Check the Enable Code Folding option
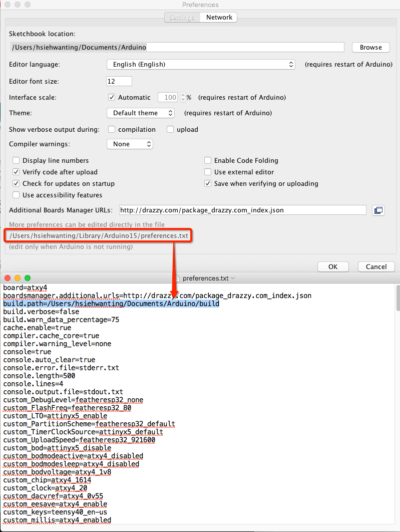 (x=208, y=161)
